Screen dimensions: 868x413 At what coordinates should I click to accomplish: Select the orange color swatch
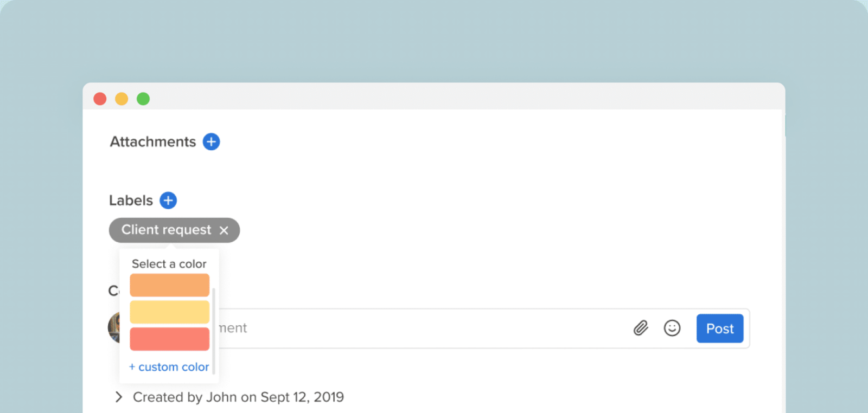(x=169, y=285)
